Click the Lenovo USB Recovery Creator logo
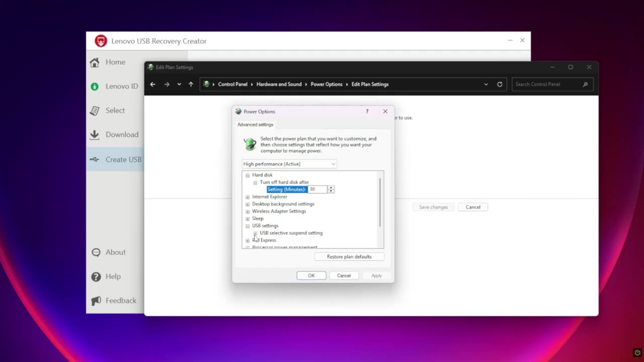The height and width of the screenshot is (362, 644). [x=101, y=41]
